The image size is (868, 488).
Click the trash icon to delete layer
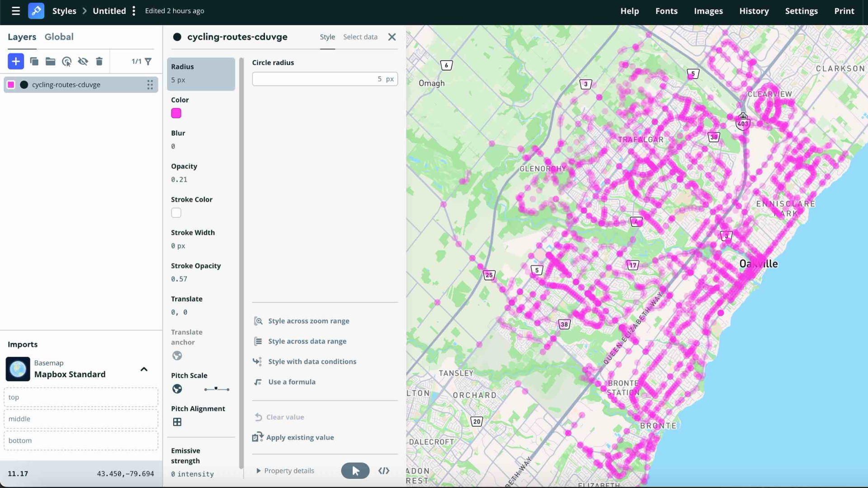[x=99, y=61]
